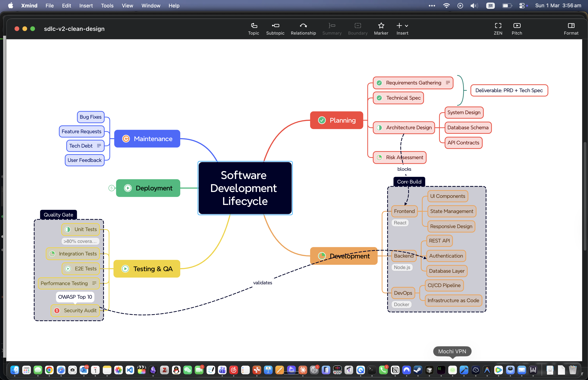This screenshot has width=588, height=380.
Task: Click the half-progress marker on Unit Tests
Action: pos(68,229)
